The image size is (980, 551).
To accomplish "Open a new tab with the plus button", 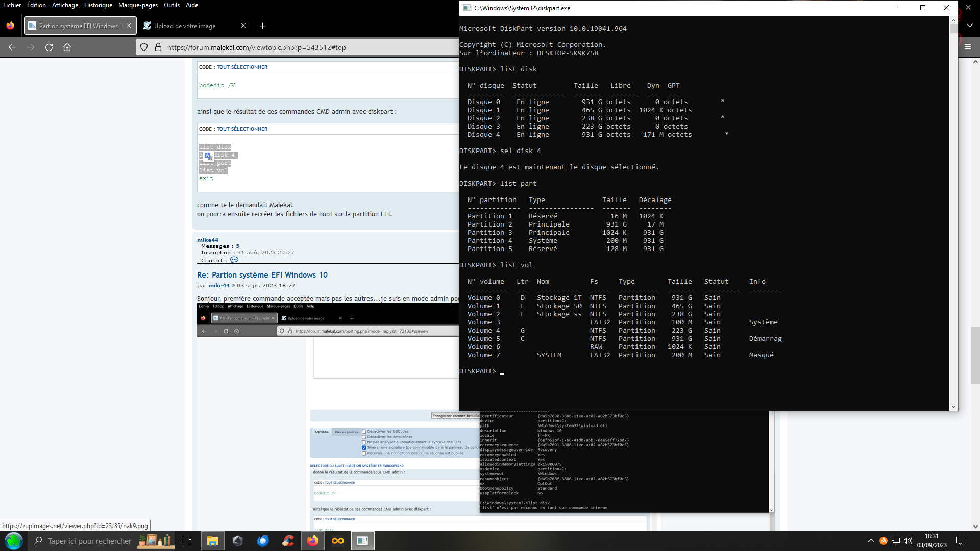I will [x=262, y=26].
